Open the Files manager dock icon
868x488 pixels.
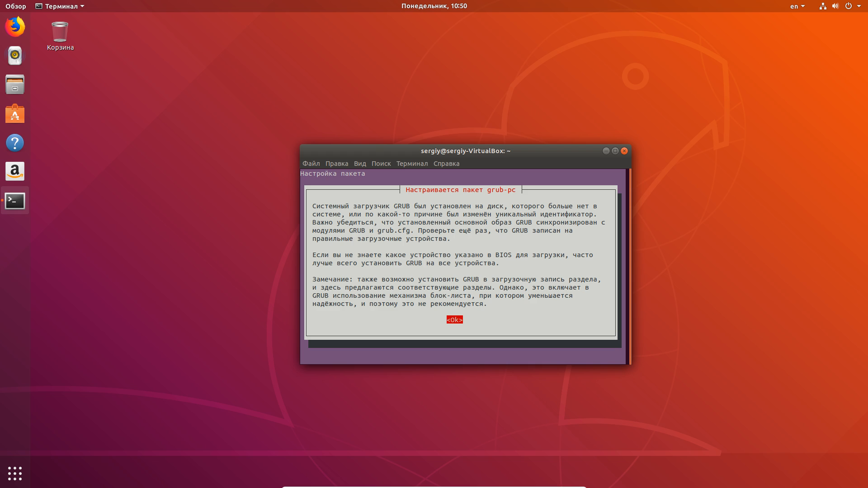point(15,84)
